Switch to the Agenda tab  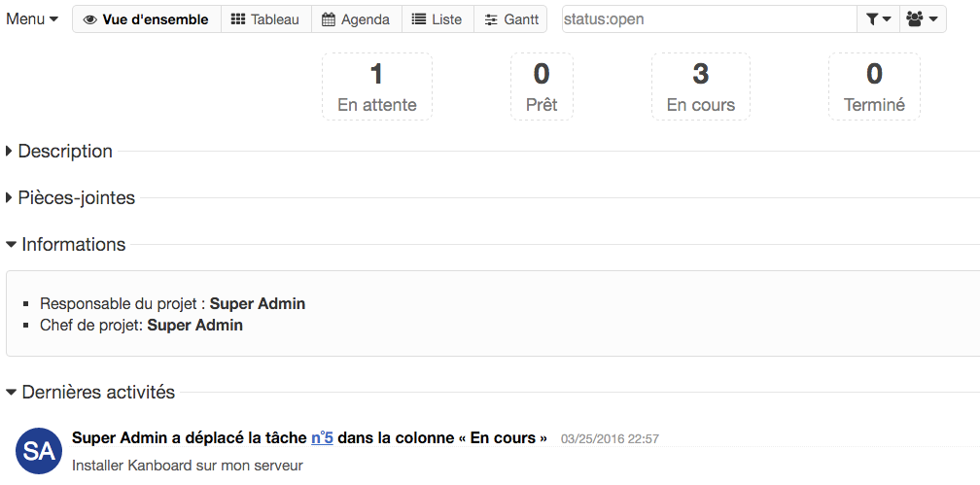pyautogui.click(x=365, y=19)
